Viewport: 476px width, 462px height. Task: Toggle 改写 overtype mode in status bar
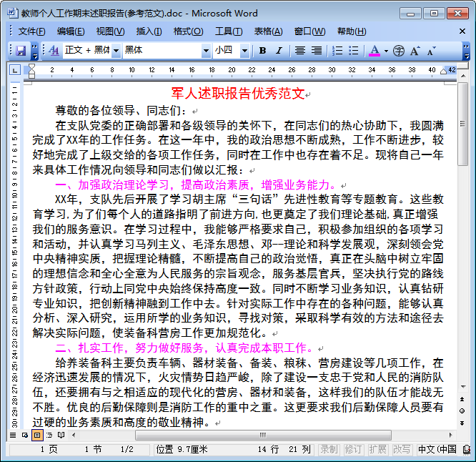pyautogui.click(x=402, y=449)
